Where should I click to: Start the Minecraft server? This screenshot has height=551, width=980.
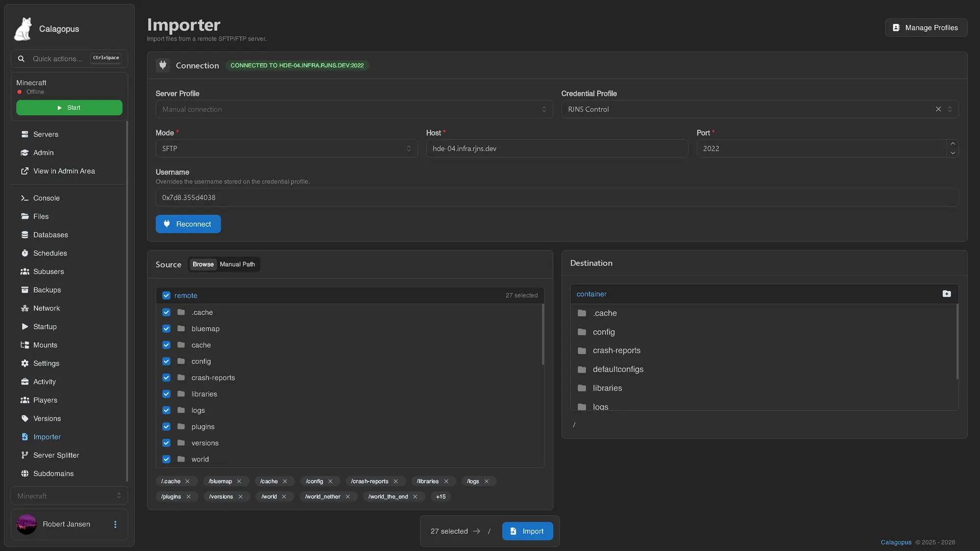(69, 108)
